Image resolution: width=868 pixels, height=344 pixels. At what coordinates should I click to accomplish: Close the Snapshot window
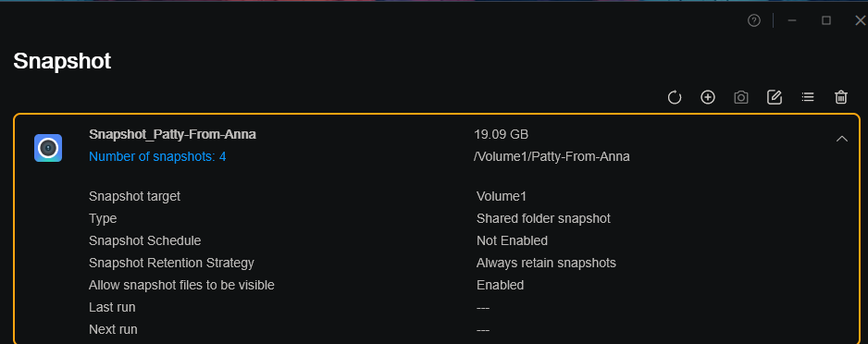860,20
